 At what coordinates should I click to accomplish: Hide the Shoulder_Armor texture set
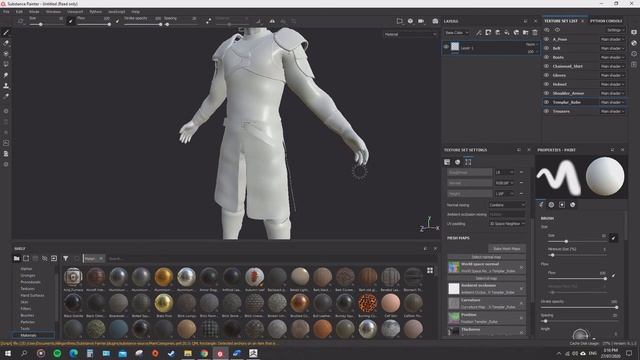[547, 93]
